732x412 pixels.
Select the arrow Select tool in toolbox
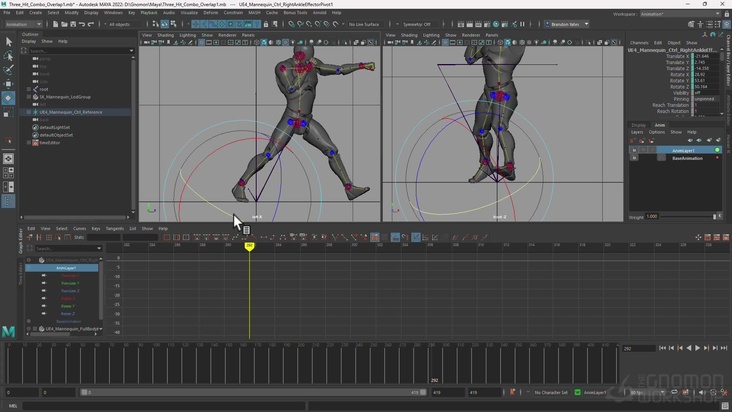tap(9, 42)
